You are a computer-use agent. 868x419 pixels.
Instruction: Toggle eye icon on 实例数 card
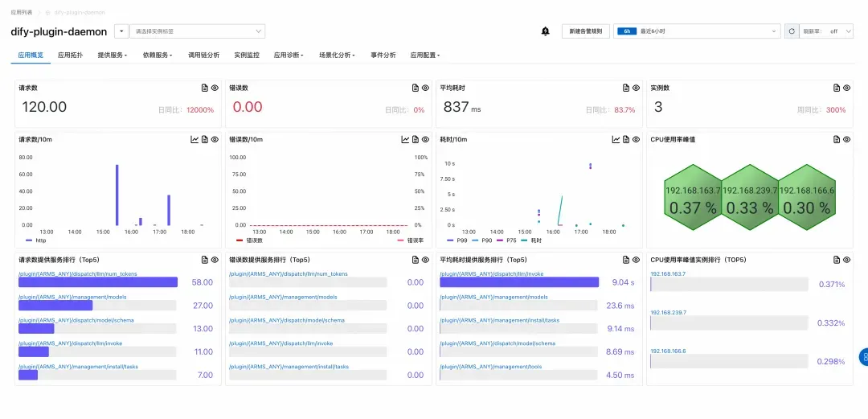846,88
